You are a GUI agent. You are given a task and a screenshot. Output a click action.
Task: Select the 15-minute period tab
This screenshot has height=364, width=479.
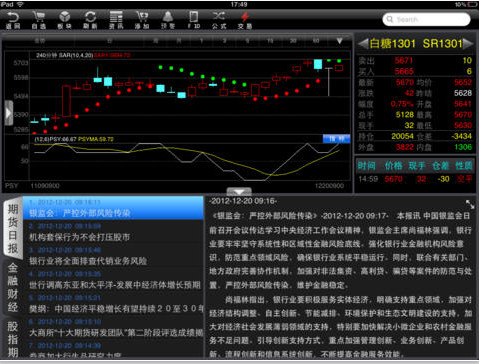click(270, 41)
